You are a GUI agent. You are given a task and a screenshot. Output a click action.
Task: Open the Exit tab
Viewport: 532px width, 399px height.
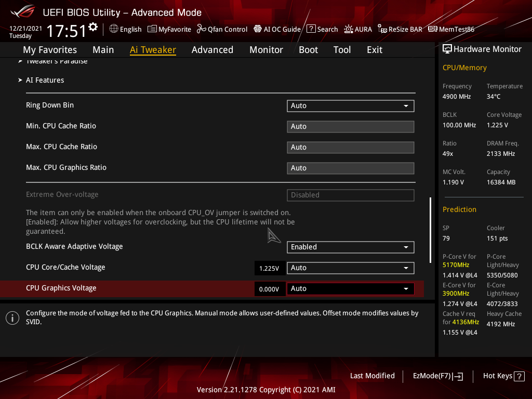coord(375,50)
